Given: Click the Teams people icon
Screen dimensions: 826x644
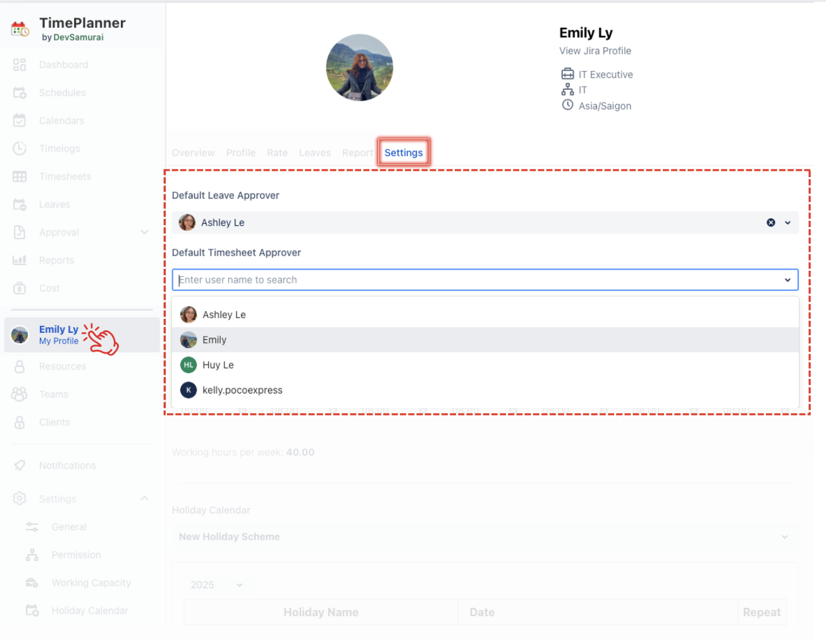Looking at the screenshot, I should tap(20, 394).
